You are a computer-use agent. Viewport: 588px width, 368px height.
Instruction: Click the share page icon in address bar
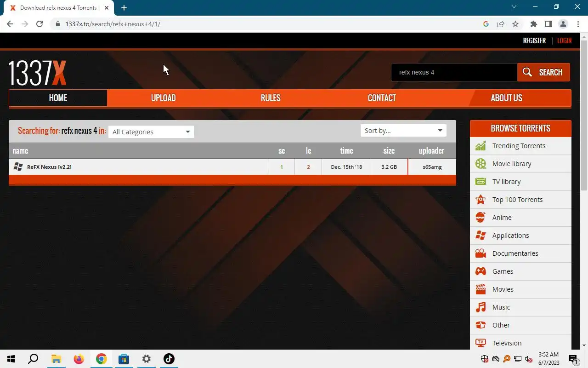[501, 24]
